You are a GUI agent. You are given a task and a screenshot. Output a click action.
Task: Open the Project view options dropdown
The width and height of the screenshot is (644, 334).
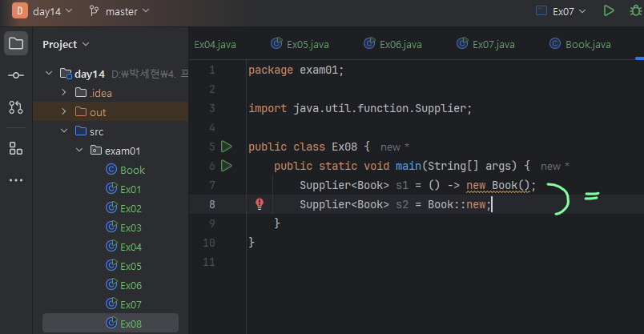(x=66, y=44)
